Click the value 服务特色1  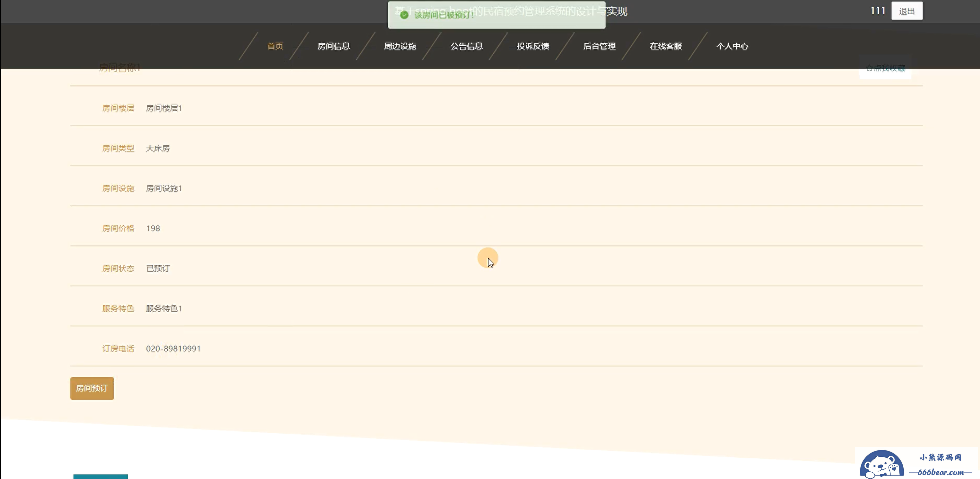(x=164, y=309)
